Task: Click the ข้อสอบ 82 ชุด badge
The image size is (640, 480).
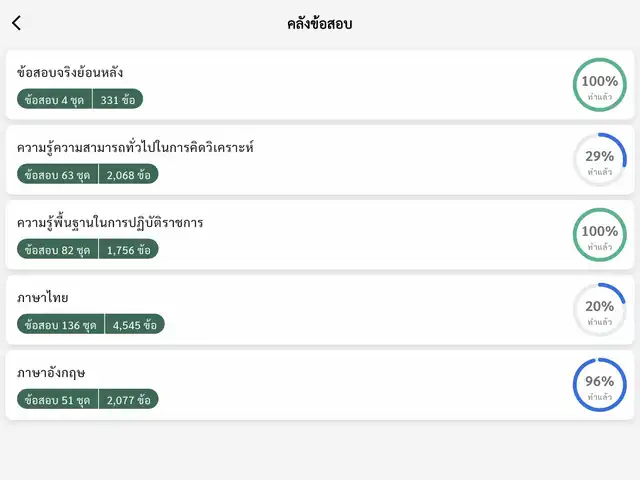Action: click(58, 249)
